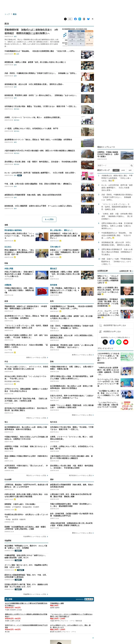This screenshot has height=644, width=138.
Task: Open the クマ監視、山間地にAIカメラ導入 headline
Action: coord(31,128)
